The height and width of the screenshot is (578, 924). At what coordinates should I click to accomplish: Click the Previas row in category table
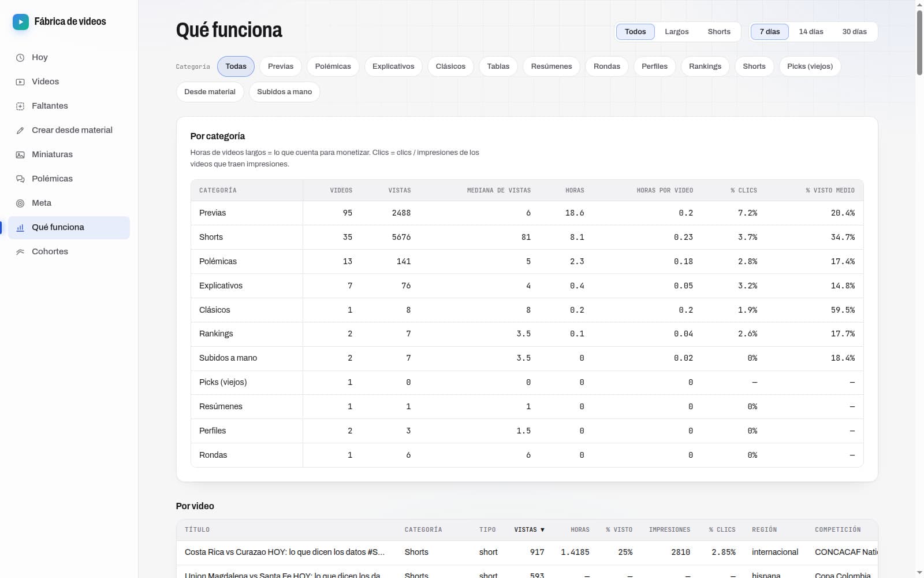(527, 213)
